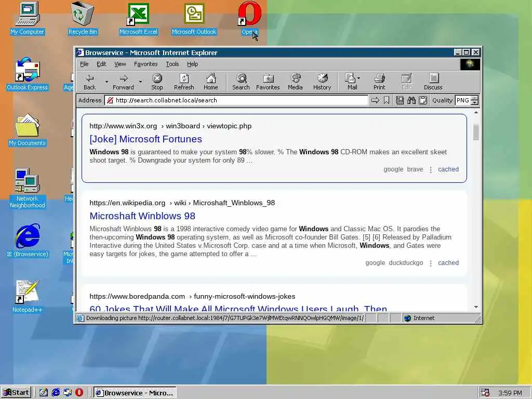Open cached link of Microsoft Fortunes result
The width and height of the screenshot is (532, 399).
coord(448,169)
